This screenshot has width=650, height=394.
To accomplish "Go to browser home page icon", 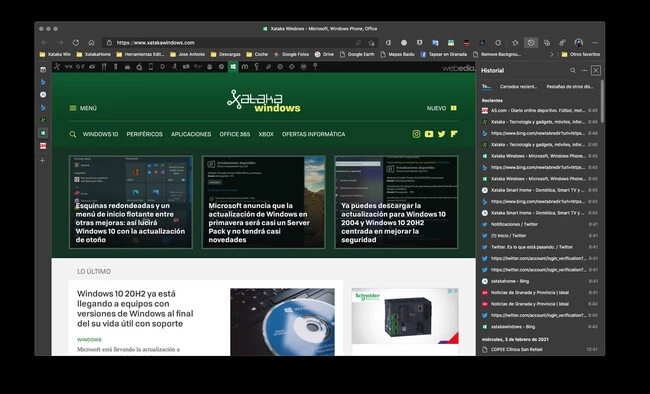I will 91,43.
